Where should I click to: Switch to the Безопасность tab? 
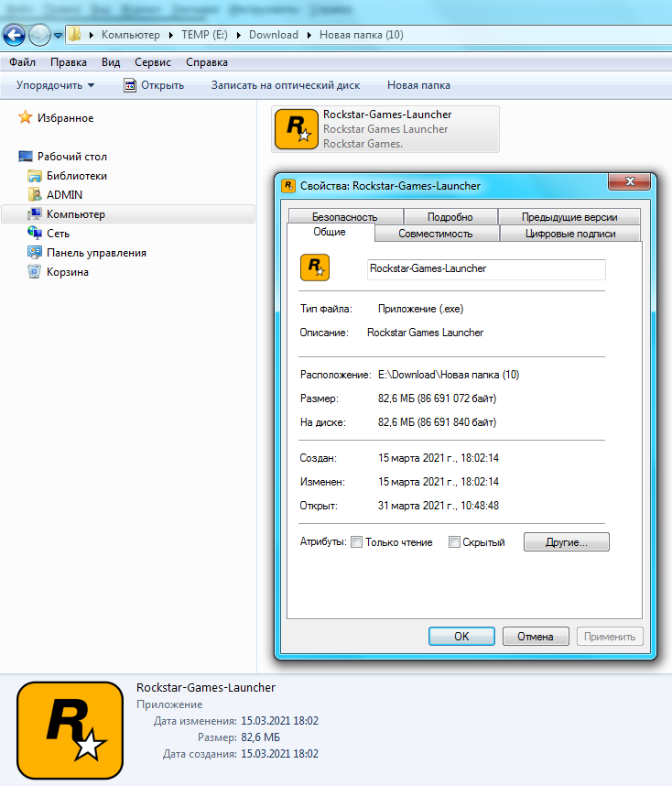[345, 217]
